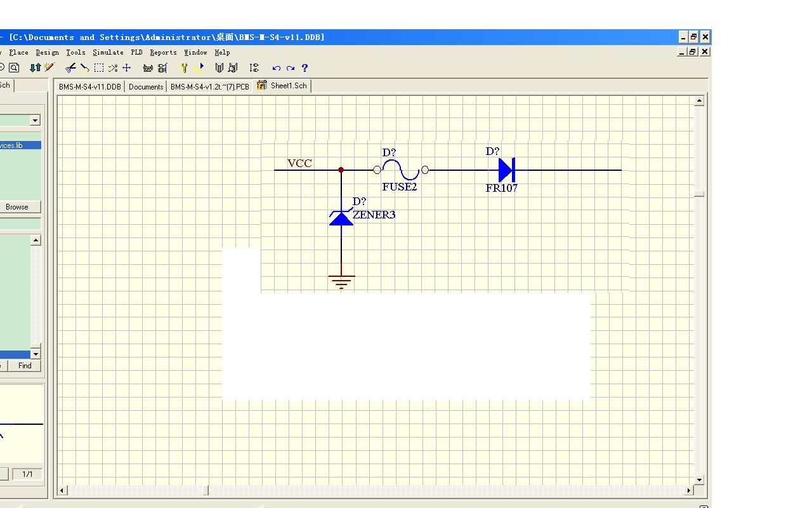The width and height of the screenshot is (812, 508).
Task: Click the add/remove library book icon
Action: click(219, 67)
